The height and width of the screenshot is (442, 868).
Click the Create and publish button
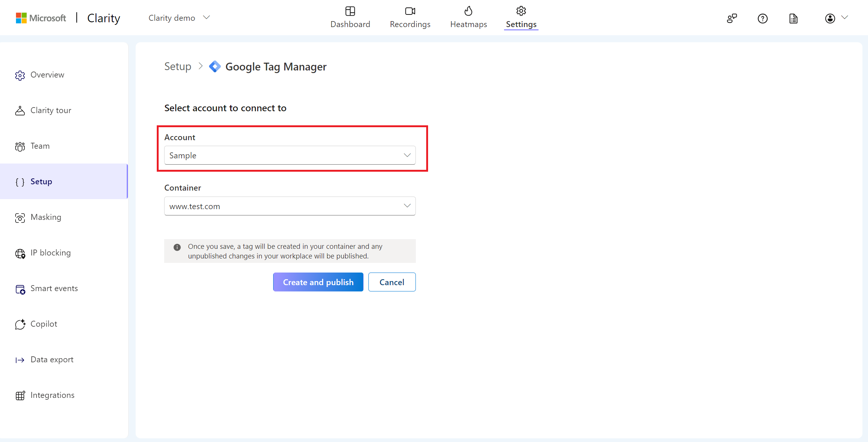pyautogui.click(x=318, y=282)
